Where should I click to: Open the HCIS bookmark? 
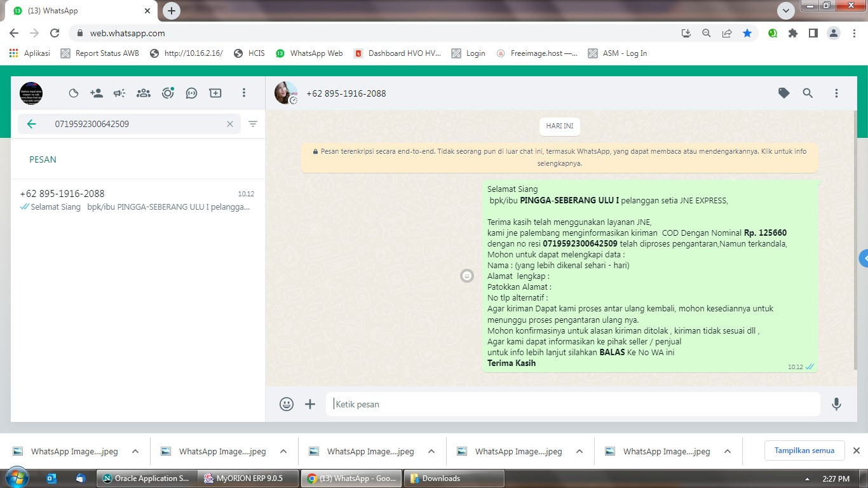pos(249,53)
